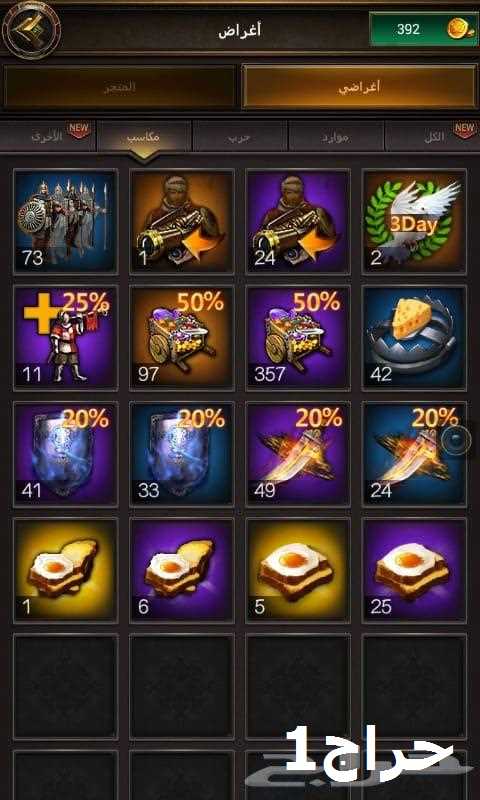Select the cheese trap item with count 42
This screenshot has height=800, width=480.
point(414,338)
